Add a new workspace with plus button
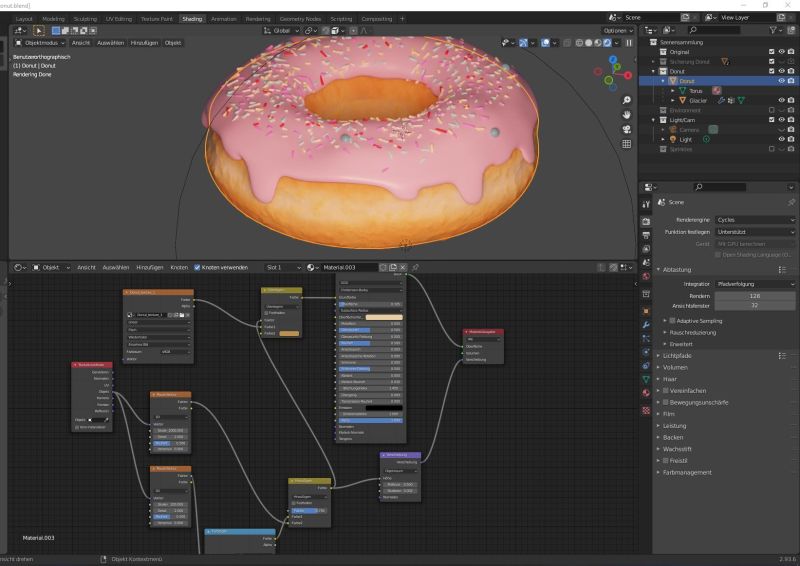 pos(402,19)
